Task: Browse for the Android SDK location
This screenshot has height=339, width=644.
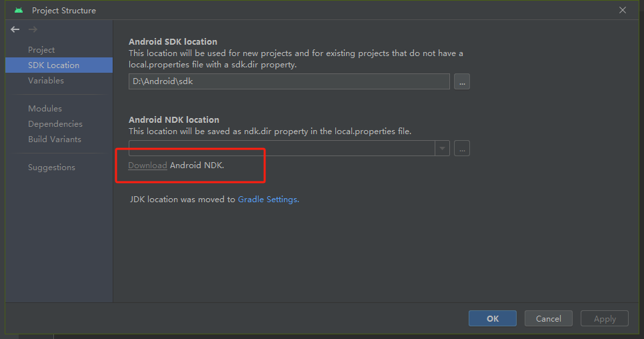Action: (x=462, y=81)
